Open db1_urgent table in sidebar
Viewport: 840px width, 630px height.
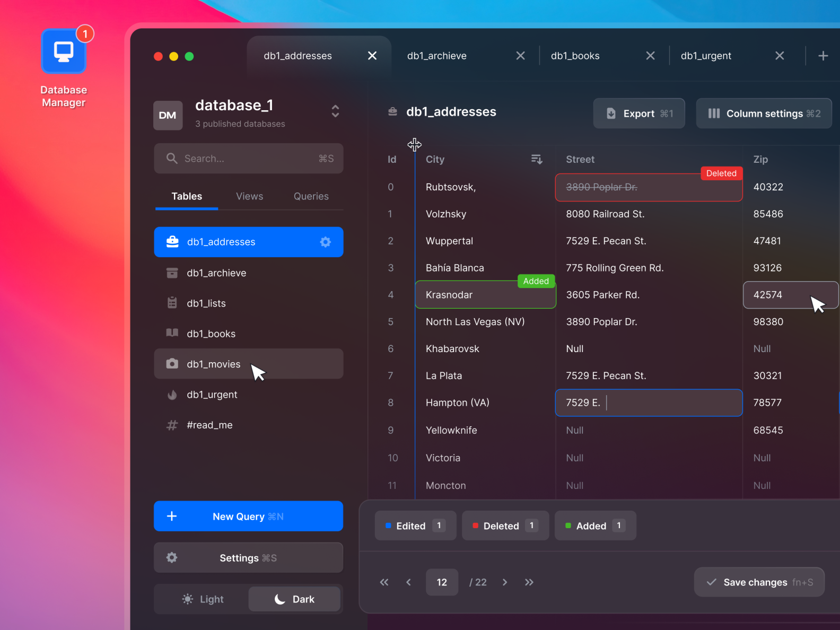pos(249,395)
